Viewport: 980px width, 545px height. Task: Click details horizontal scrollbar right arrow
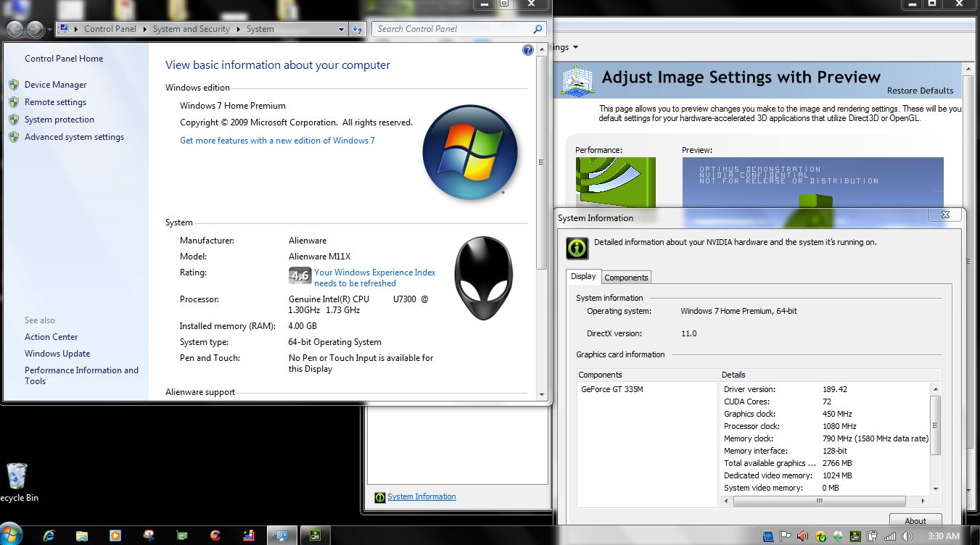(x=923, y=502)
